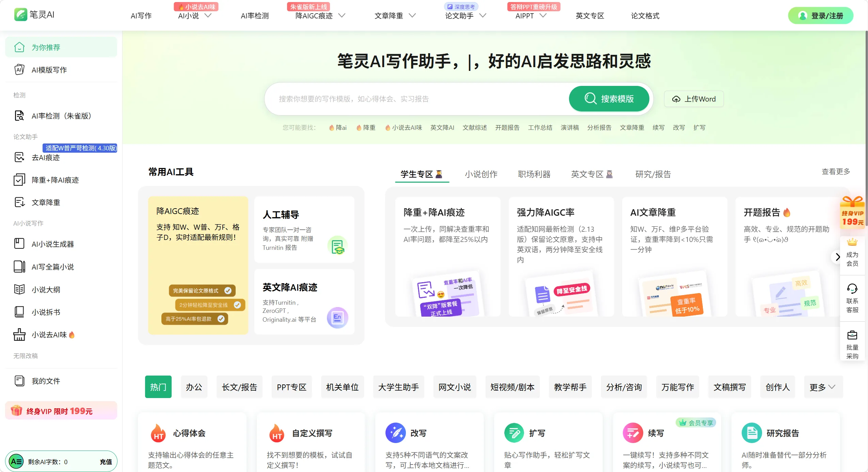This screenshot has height=472, width=868.
Task: Open 小说去AI味 broom icon
Action: 19,335
